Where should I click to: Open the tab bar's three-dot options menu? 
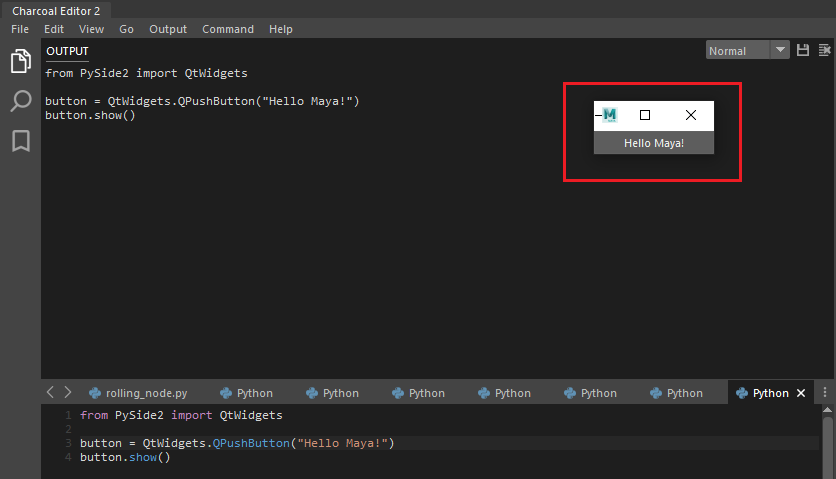click(x=825, y=393)
